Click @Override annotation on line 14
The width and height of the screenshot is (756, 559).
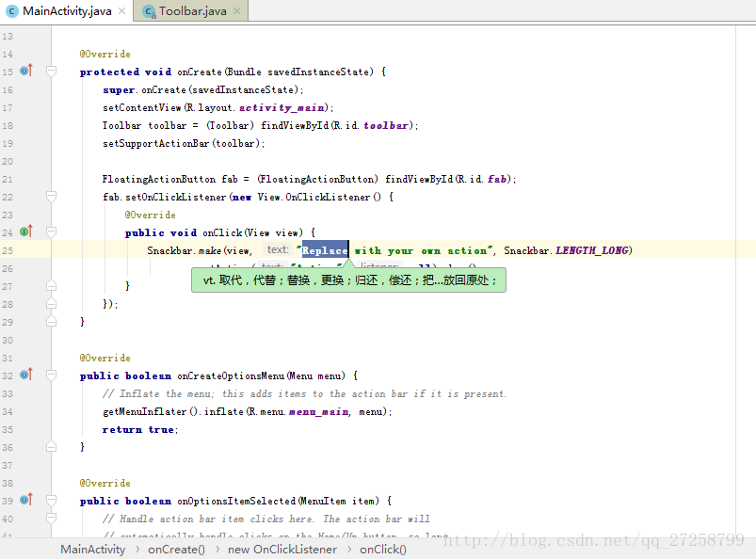[105, 54]
